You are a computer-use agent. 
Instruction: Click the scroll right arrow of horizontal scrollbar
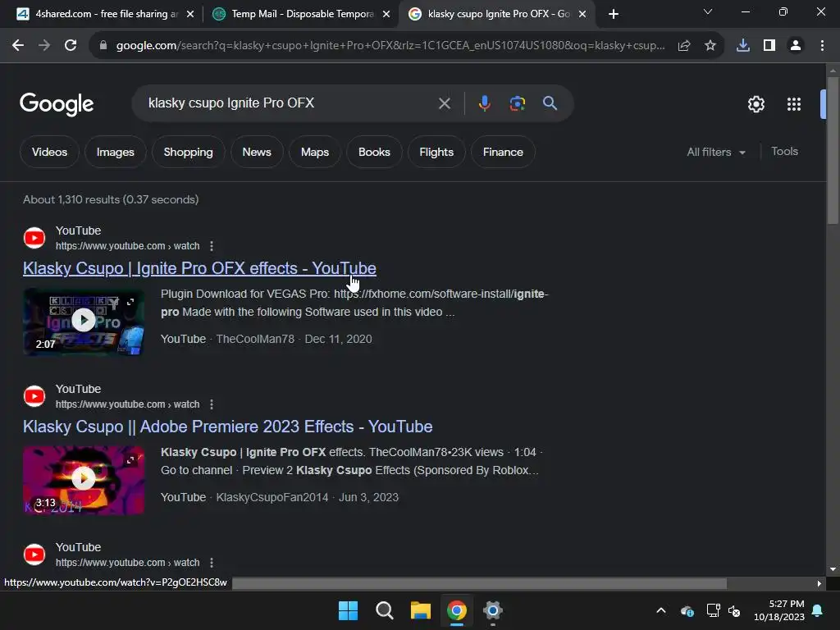pyautogui.click(x=819, y=583)
